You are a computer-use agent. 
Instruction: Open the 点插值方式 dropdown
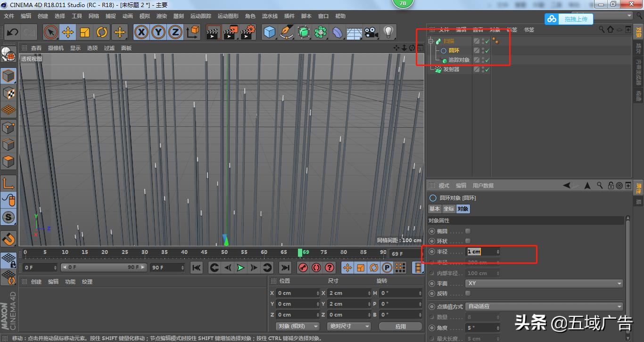click(544, 307)
